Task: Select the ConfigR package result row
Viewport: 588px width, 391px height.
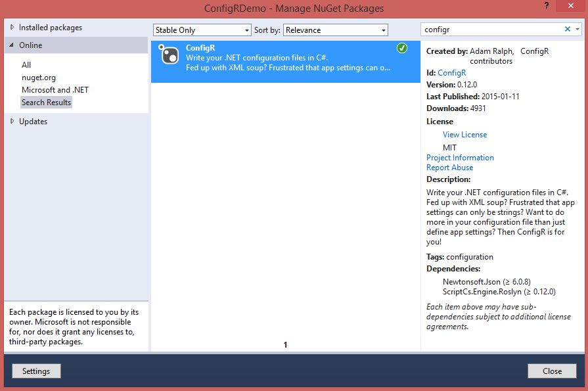Action: tap(286, 62)
